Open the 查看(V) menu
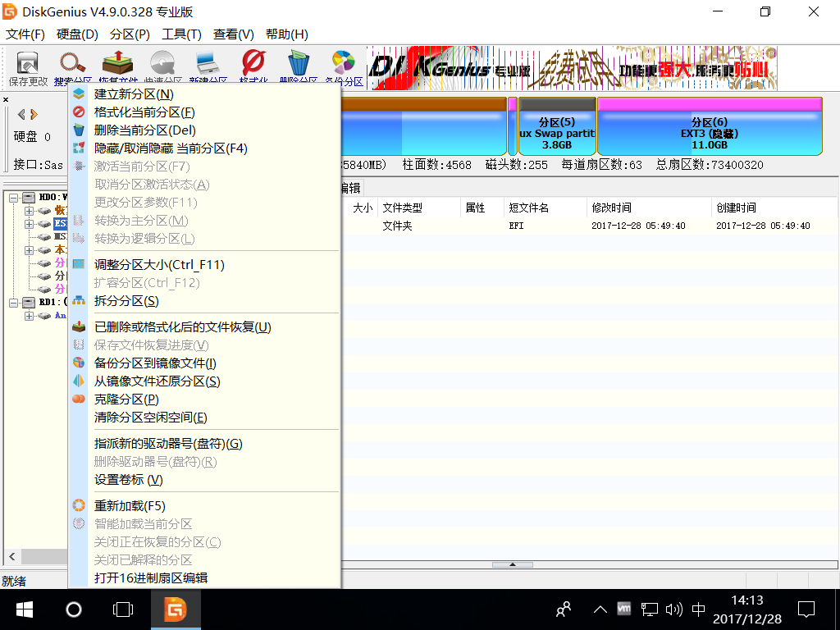The image size is (840, 630). pyautogui.click(x=234, y=34)
